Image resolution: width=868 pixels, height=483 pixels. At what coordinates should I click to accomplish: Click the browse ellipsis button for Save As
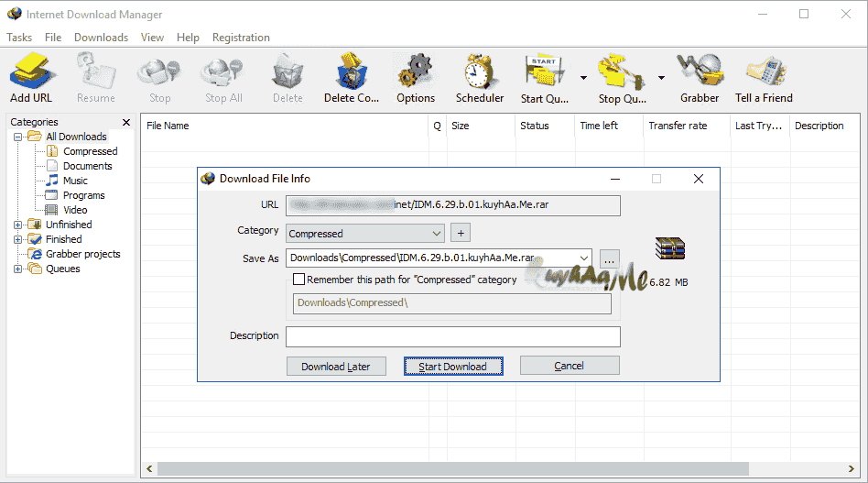pos(609,258)
